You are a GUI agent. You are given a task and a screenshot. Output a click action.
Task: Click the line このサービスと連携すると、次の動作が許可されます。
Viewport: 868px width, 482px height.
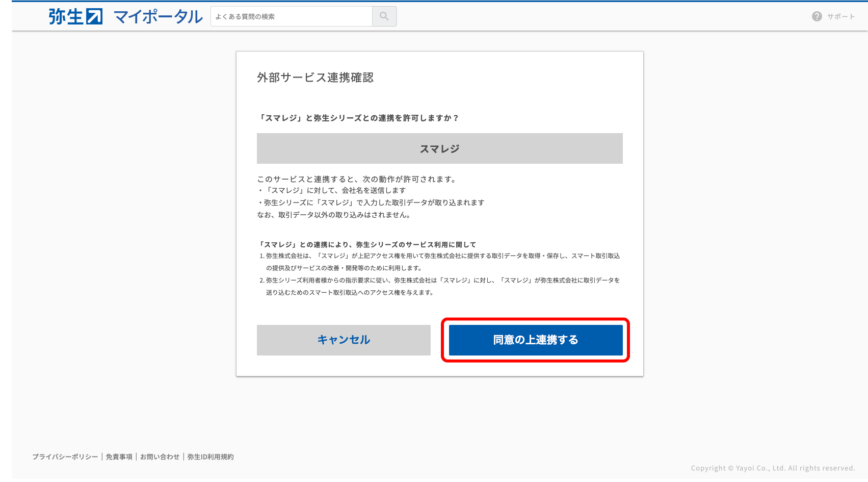click(357, 179)
